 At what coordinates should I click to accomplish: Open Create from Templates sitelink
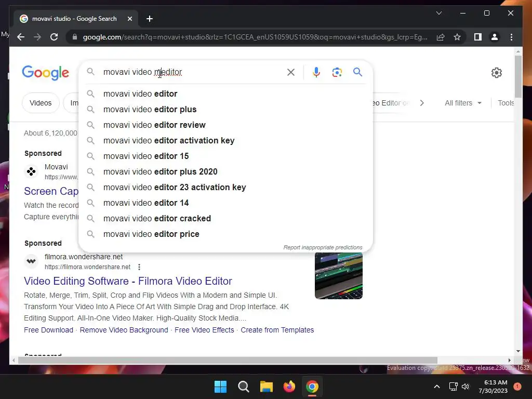tap(277, 330)
